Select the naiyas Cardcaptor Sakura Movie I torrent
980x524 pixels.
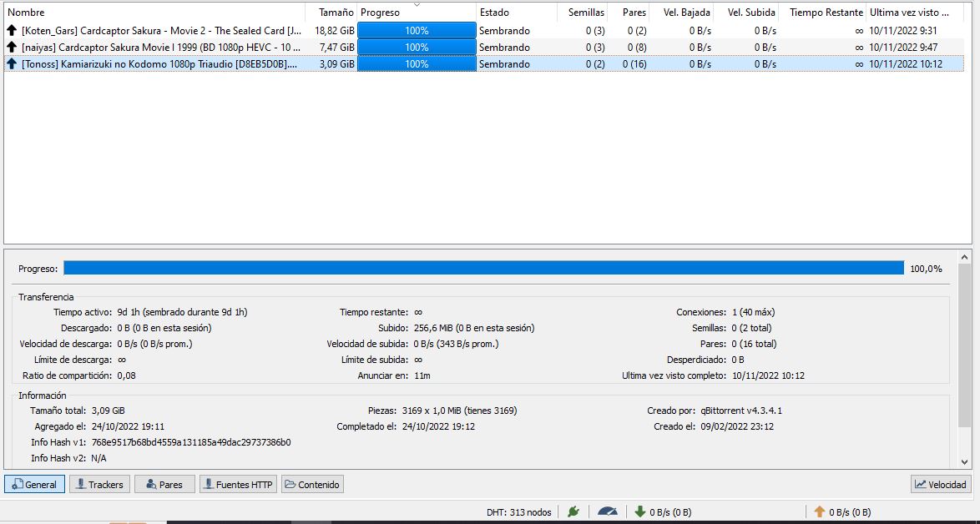pos(484,47)
